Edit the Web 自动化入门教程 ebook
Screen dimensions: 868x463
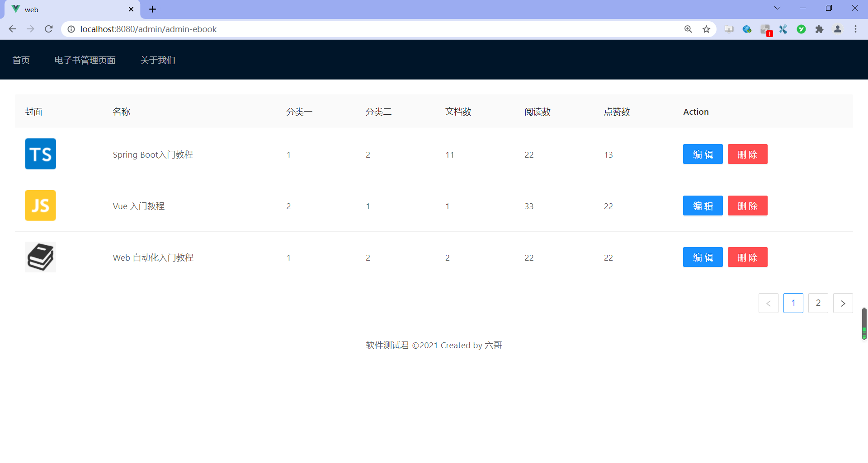(x=703, y=257)
